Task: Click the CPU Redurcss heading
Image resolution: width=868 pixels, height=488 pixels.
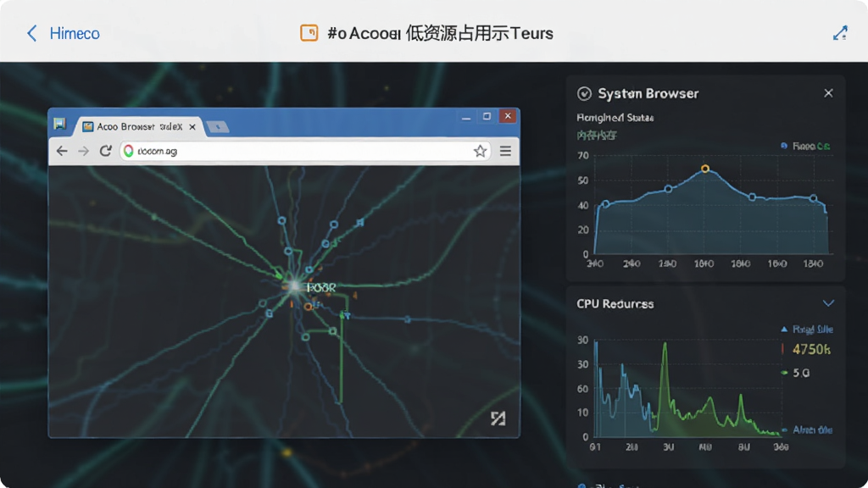Action: point(615,304)
